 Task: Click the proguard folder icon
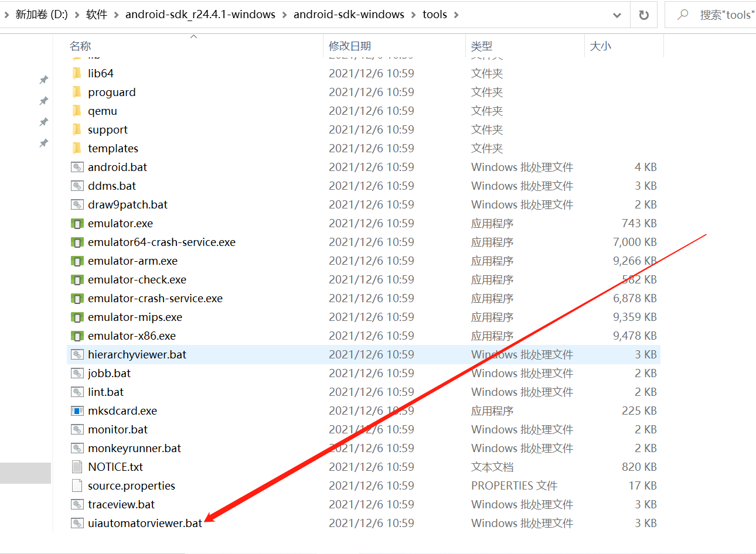(77, 92)
